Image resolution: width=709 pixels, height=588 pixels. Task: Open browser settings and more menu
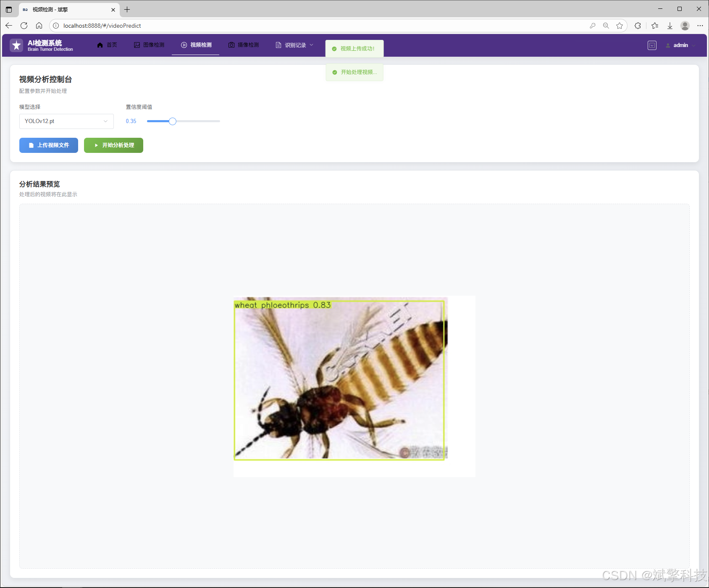click(700, 26)
